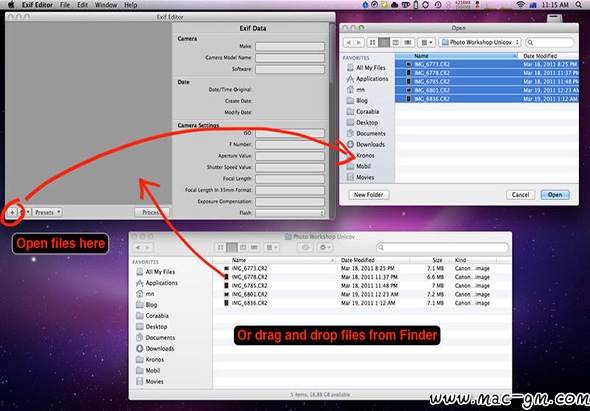Open the Finder action gear menu
This screenshot has height=411, width=590.
[x=324, y=247]
